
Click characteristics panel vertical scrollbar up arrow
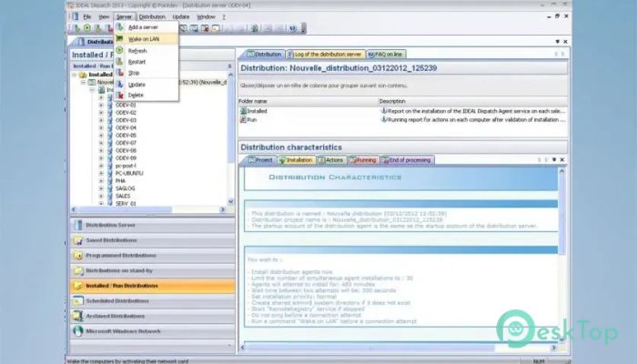pyautogui.click(x=561, y=171)
